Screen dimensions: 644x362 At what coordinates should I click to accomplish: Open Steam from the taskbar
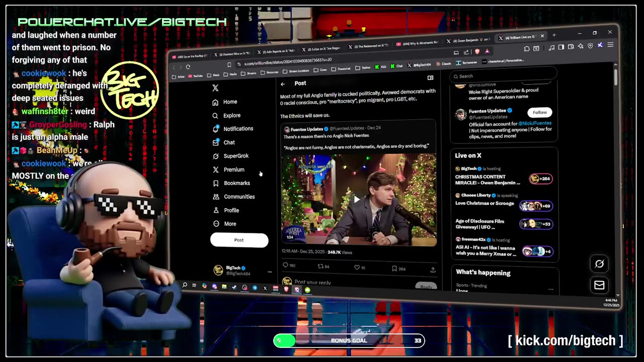click(234, 287)
